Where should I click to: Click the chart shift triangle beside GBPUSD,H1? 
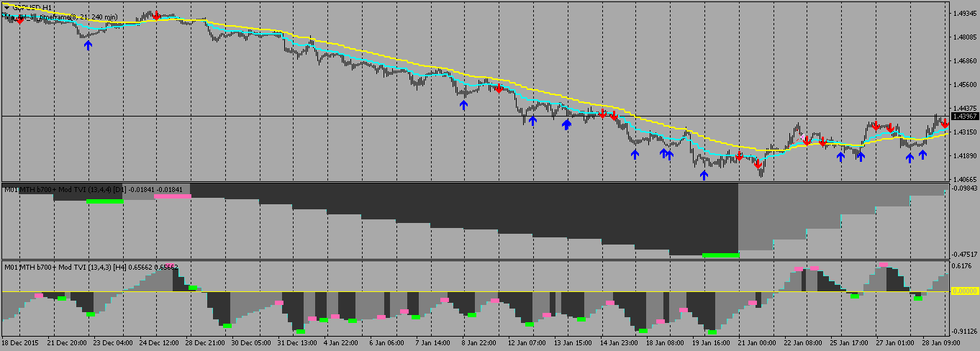pyautogui.click(x=6, y=7)
